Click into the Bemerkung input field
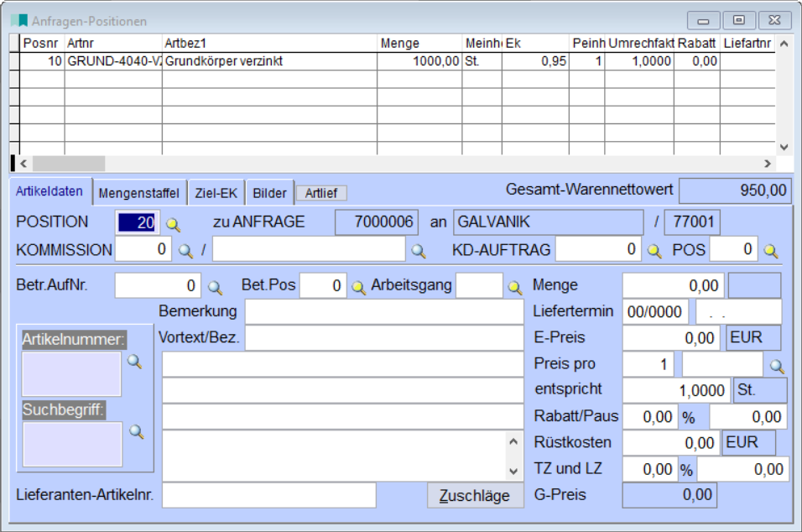Screen dimensions: 802x532 [383, 312]
